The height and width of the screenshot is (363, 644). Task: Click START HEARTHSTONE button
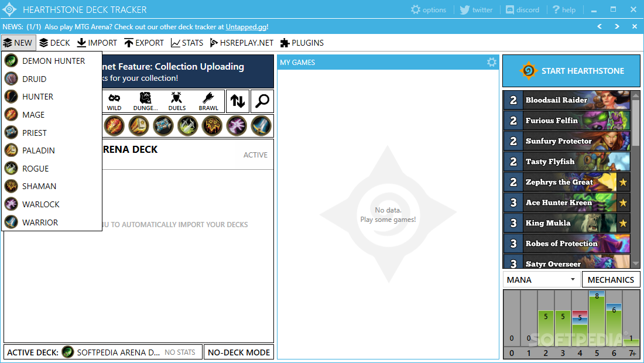click(571, 71)
